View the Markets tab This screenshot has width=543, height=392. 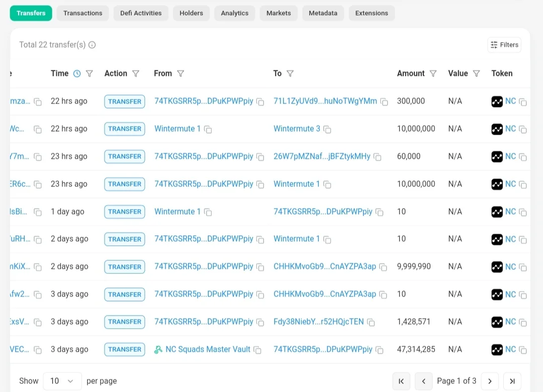tap(279, 13)
